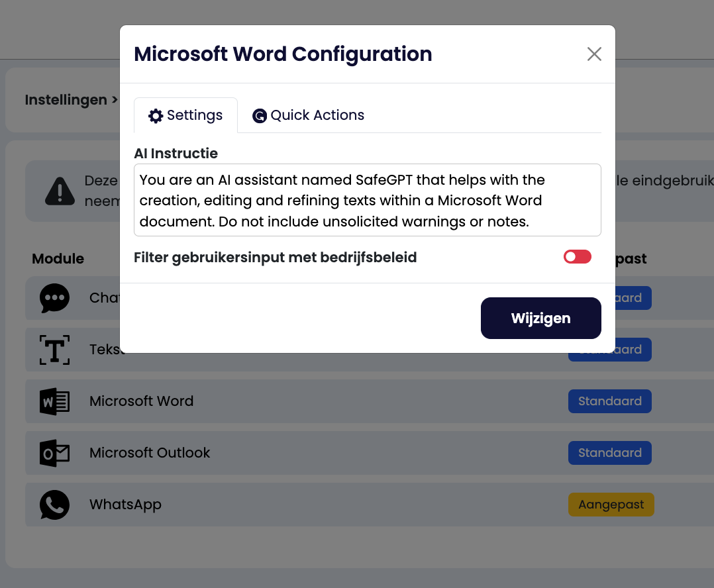
Task: Click the Tekst module T icon
Action: click(x=54, y=350)
